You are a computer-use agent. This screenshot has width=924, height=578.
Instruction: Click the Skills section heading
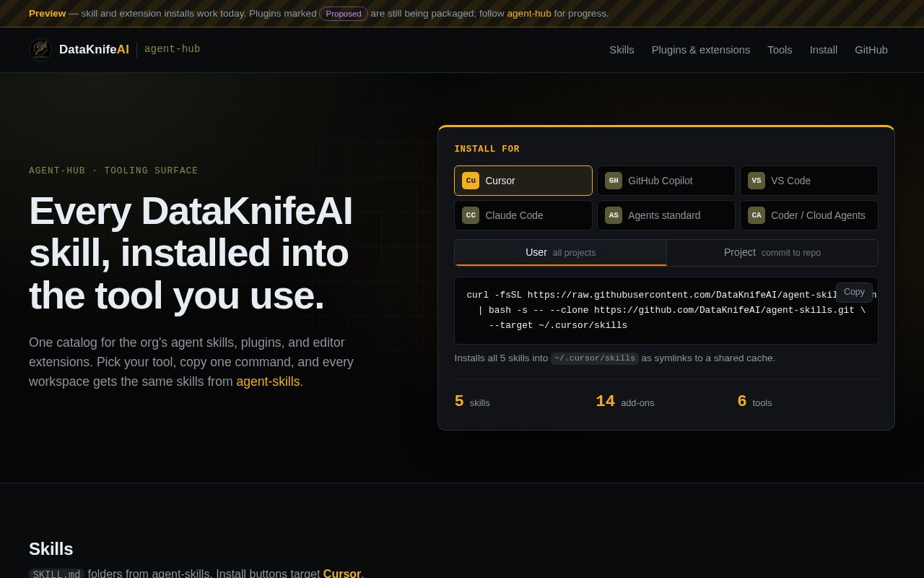point(51,549)
